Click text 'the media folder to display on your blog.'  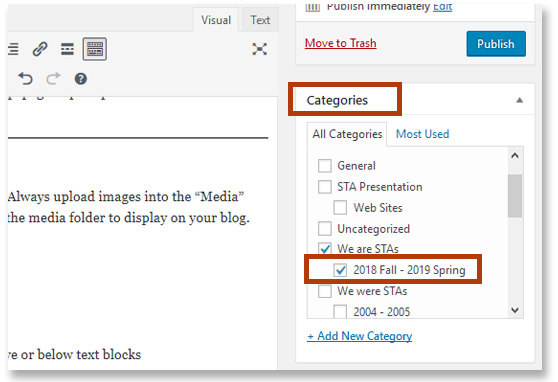point(128,218)
